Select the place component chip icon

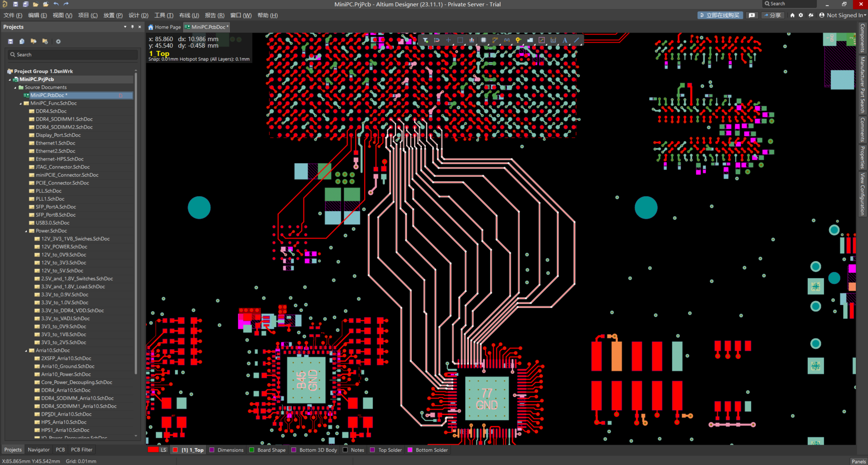(483, 40)
